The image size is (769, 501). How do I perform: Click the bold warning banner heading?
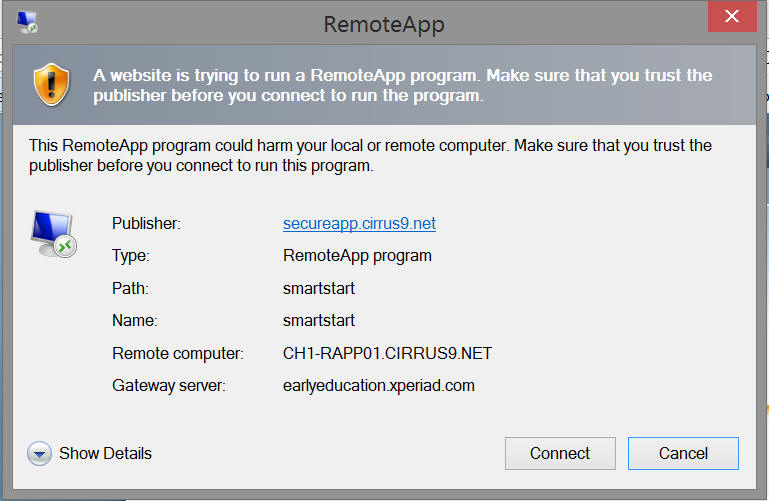click(x=402, y=86)
